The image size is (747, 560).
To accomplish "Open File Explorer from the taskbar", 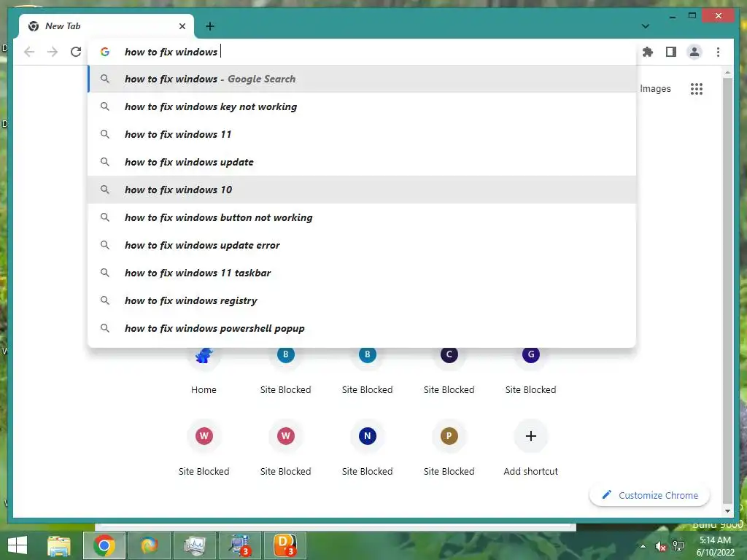I will tap(59, 545).
